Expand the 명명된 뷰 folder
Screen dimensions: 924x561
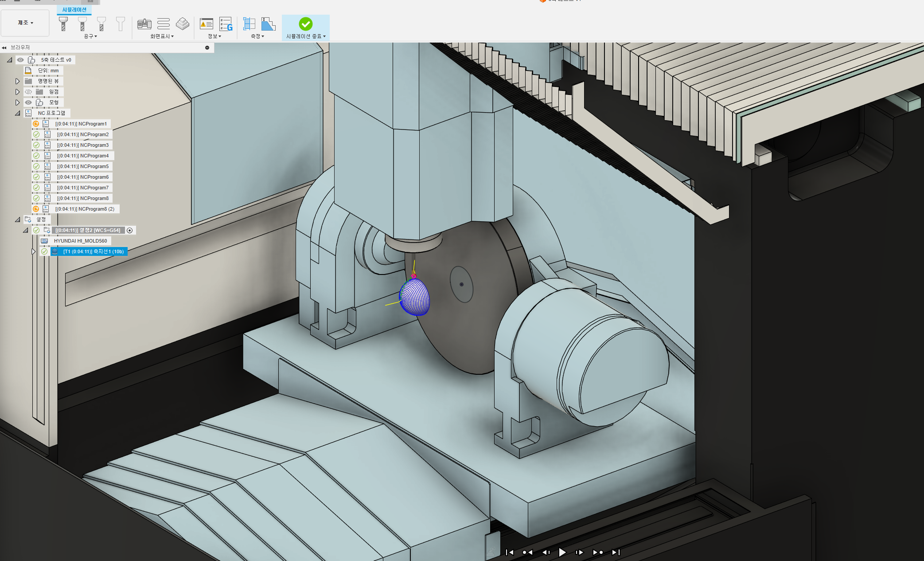17,81
